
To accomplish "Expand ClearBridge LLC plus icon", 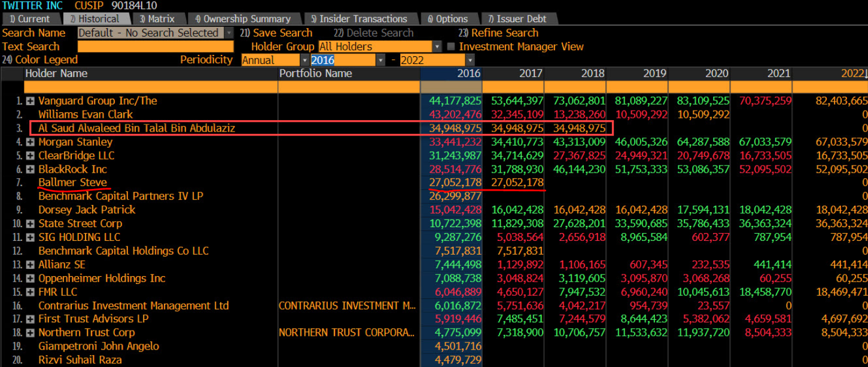I will coord(30,156).
